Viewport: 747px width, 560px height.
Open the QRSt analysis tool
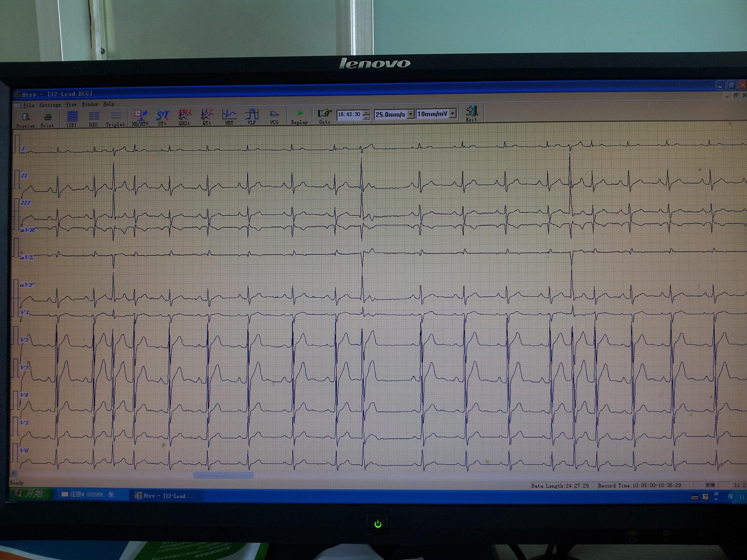pos(184,118)
